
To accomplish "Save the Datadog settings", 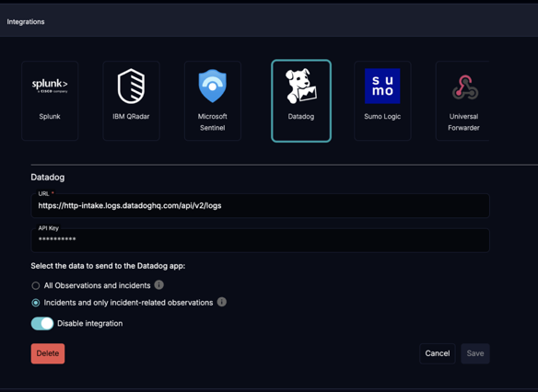I will coord(475,353).
